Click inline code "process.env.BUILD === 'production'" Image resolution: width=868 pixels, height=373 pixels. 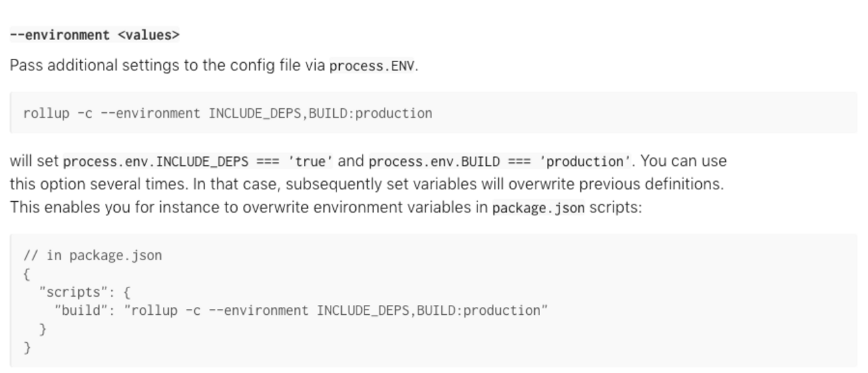500,162
